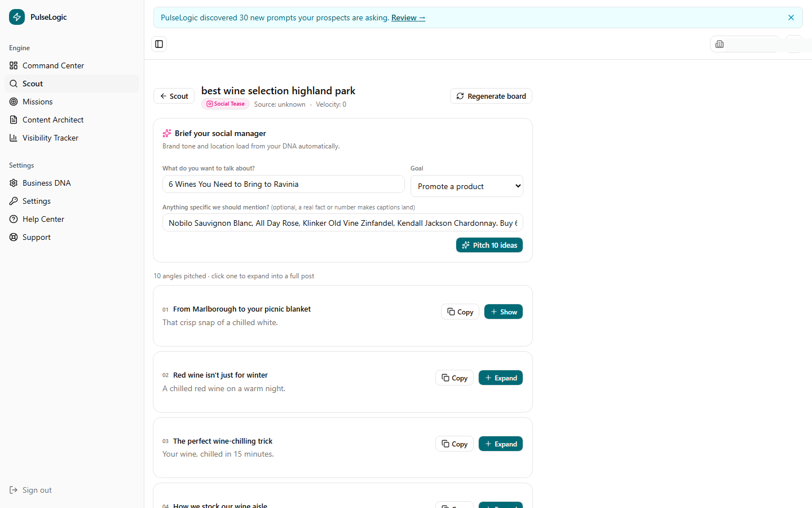812x508 pixels.
Task: Click the Help Center question icon
Action: [14, 219]
